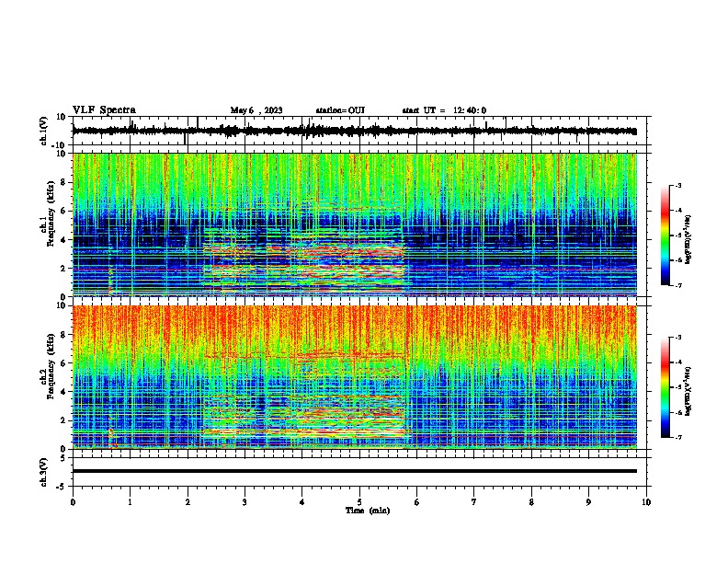
Task: Click the '8' tick on time axis
Action: coord(531,502)
